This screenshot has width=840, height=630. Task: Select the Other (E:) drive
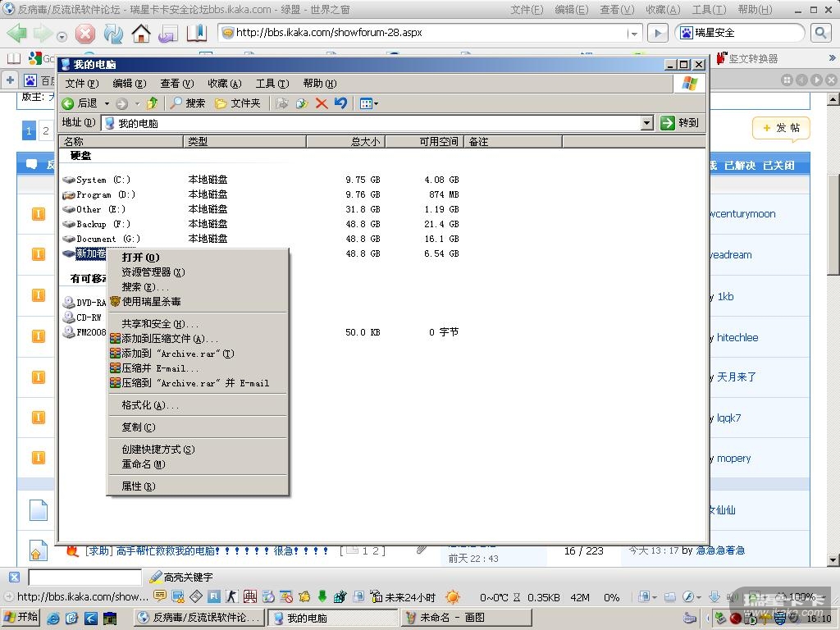pos(94,209)
